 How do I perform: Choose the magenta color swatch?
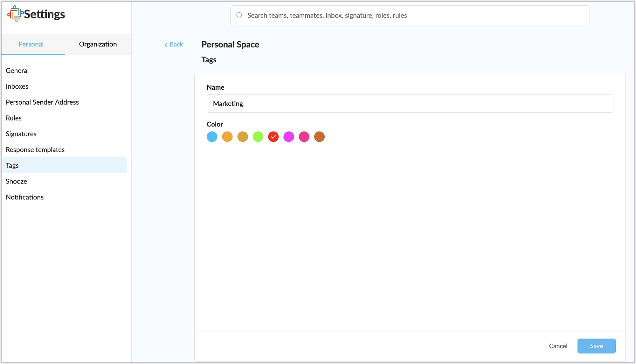[289, 137]
